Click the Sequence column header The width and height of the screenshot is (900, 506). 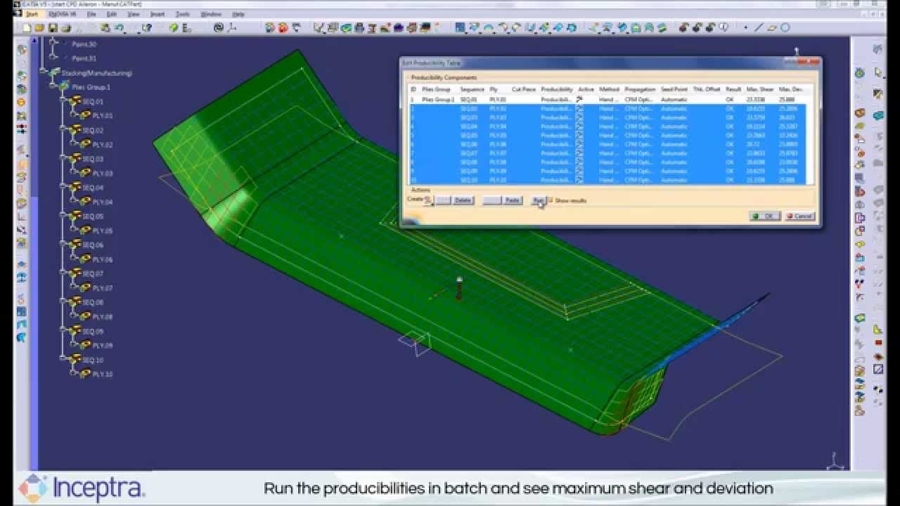coord(472,89)
